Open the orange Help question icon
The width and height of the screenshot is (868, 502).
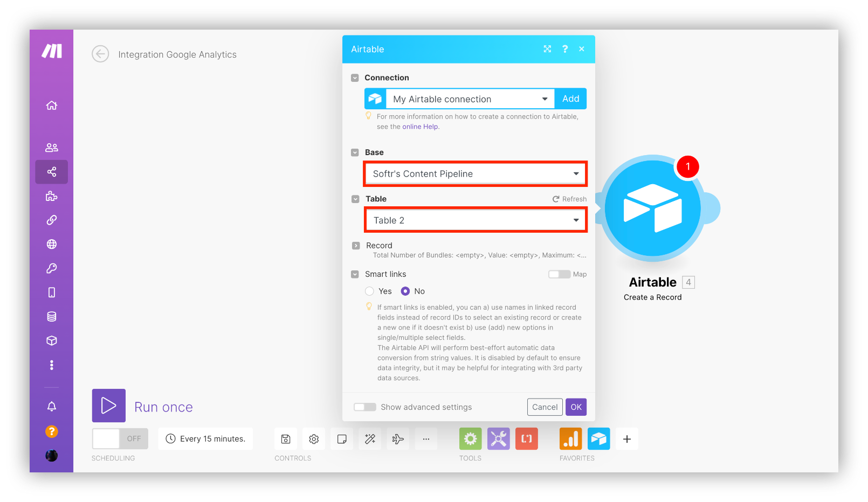(x=52, y=431)
